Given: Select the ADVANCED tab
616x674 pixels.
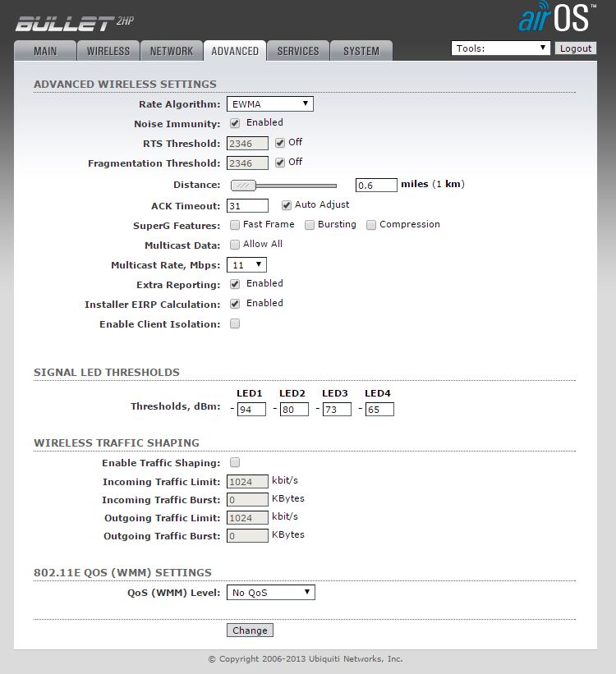Looking at the screenshot, I should point(235,51).
